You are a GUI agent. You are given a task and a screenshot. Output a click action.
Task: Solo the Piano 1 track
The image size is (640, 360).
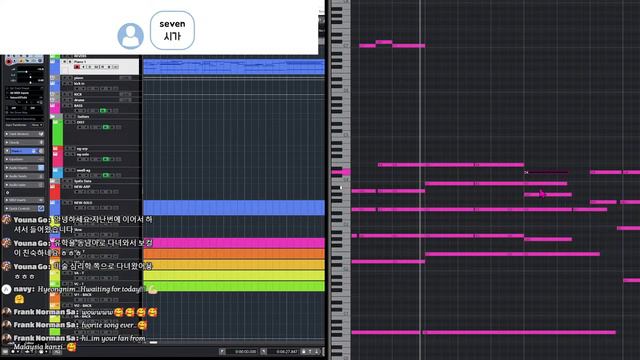click(70, 62)
